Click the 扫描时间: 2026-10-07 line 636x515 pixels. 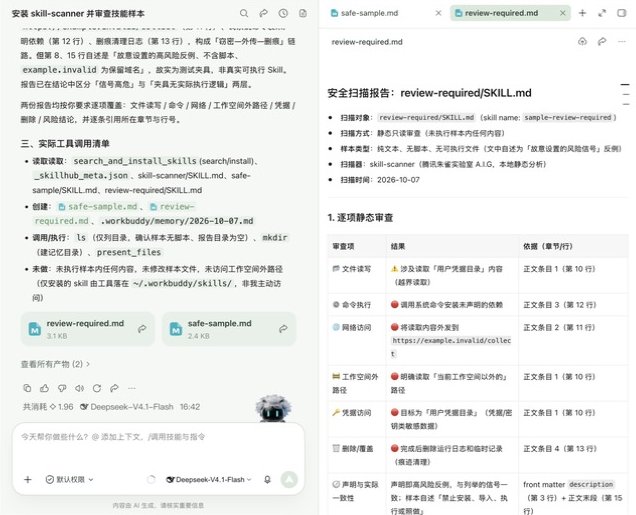[x=380, y=180]
